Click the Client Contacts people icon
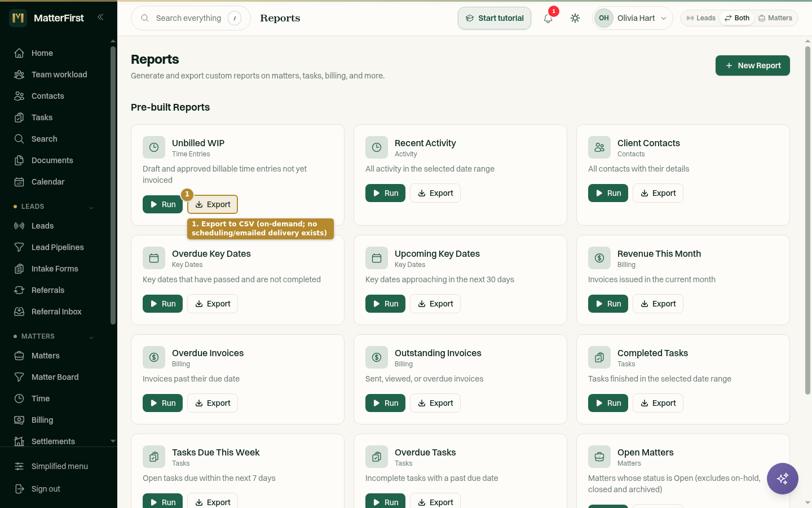Image resolution: width=812 pixels, height=508 pixels. click(x=599, y=147)
